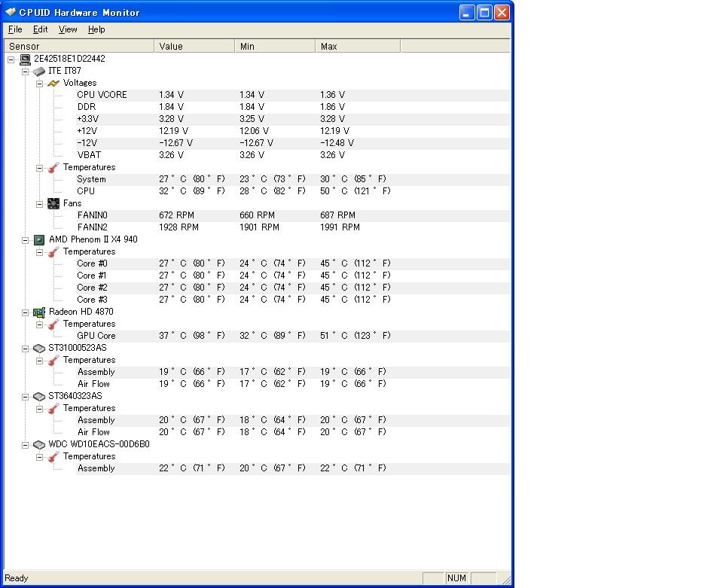Click the thermometer icon under ST31000523AS
Image resolution: width=717 pixels, height=588 pixels.
(53, 361)
